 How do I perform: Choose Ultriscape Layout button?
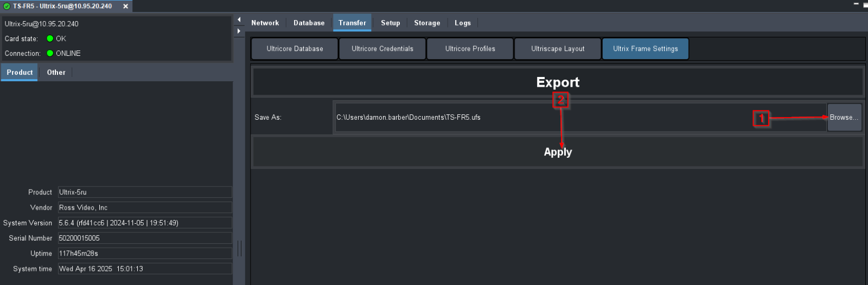[x=558, y=49]
